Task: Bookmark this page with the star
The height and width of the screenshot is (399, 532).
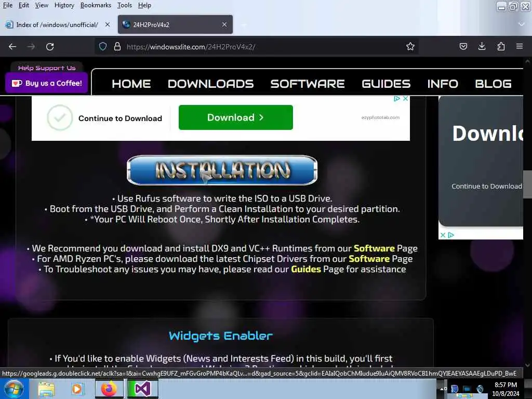Action: pyautogui.click(x=410, y=46)
